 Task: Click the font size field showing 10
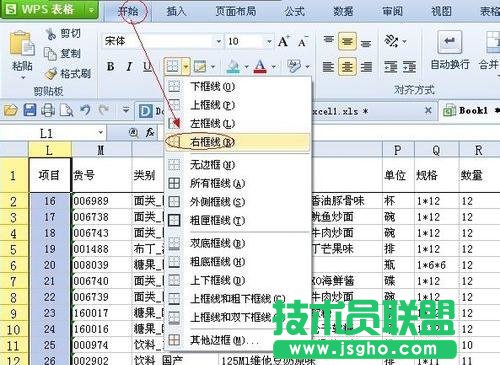click(245, 42)
